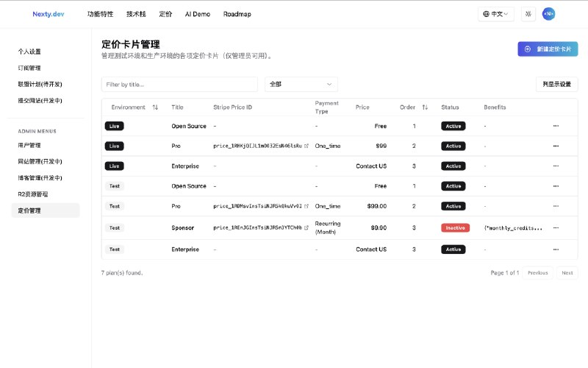Click the Sponsor title cell
Viewport: 588px width, 368px height.
tap(182, 228)
